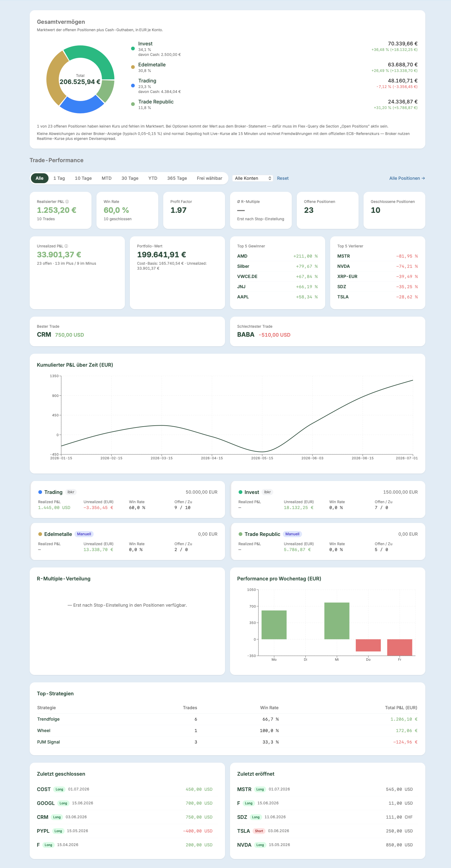Click JNJ in Top 5 Gewinner

pos(241,287)
